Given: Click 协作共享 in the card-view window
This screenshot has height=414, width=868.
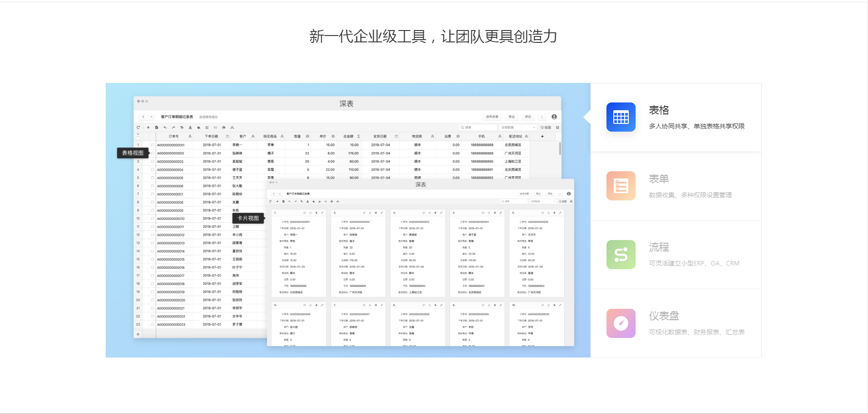Looking at the screenshot, I should 524,194.
